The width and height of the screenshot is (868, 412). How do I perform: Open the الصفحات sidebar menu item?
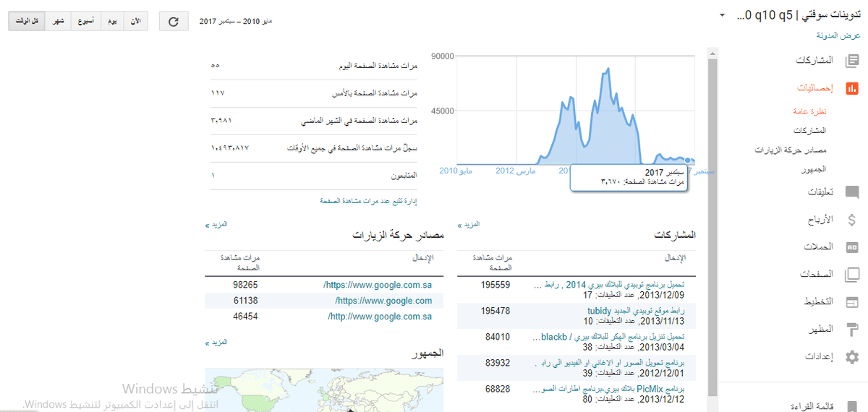pos(817,274)
